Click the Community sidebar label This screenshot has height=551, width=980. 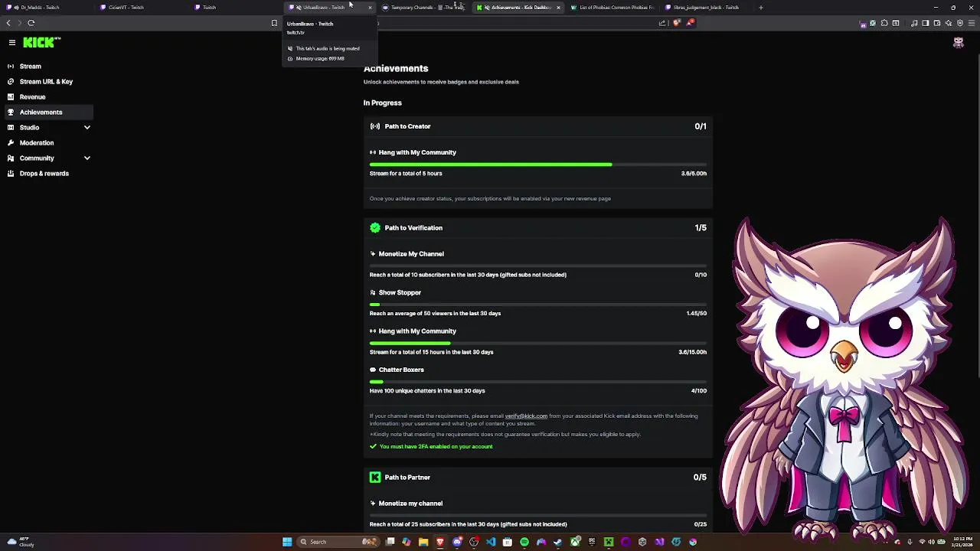click(x=37, y=158)
